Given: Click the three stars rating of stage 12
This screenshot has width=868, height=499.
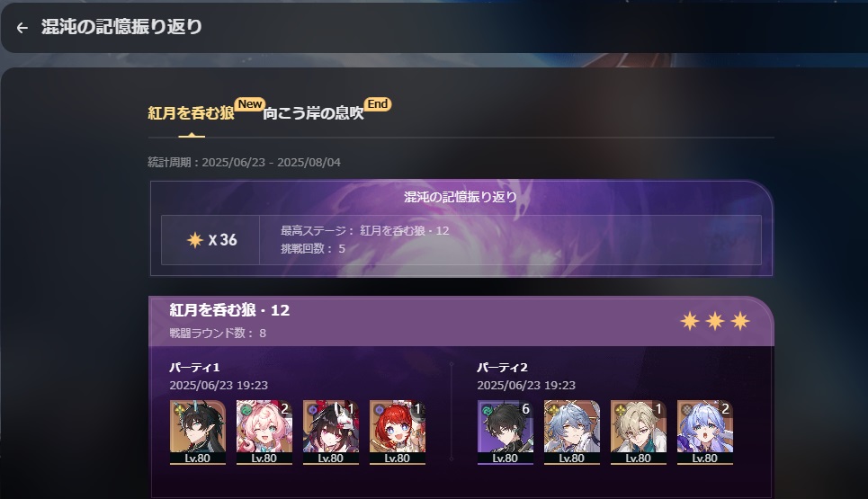Looking at the screenshot, I should click(x=715, y=321).
